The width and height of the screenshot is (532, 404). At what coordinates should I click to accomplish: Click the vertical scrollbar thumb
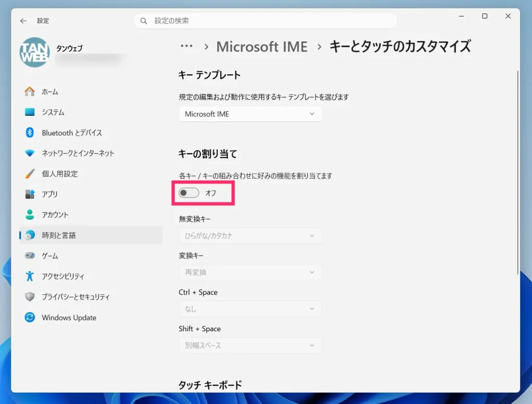point(517,172)
